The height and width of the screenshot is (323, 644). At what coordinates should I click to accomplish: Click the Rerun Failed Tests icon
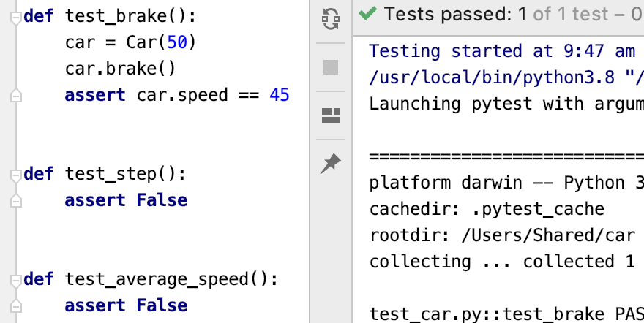(x=331, y=19)
